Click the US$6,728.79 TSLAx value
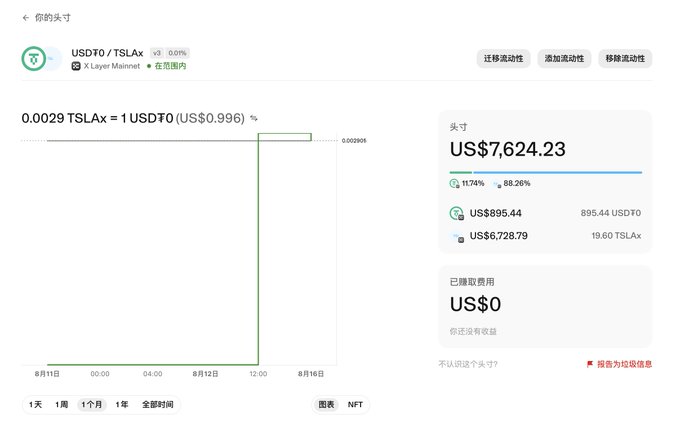The width and height of the screenshot is (680, 432). point(499,236)
